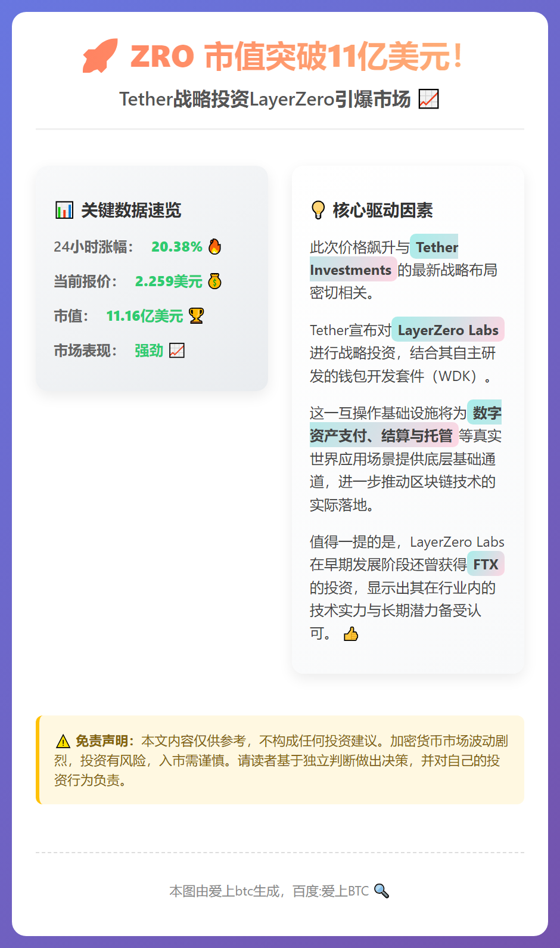The image size is (560, 948).
Task: Click the light bulb icon beside 核心驱动因素
Action: [319, 210]
